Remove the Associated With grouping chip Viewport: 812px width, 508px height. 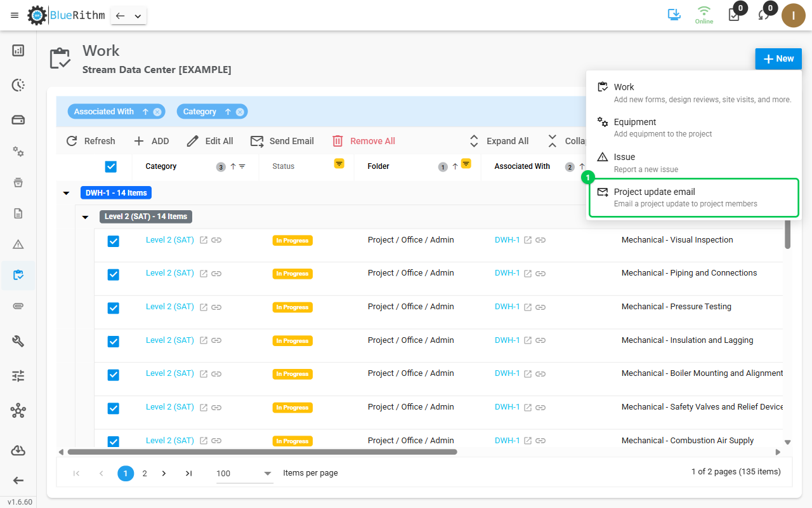pyautogui.click(x=157, y=112)
